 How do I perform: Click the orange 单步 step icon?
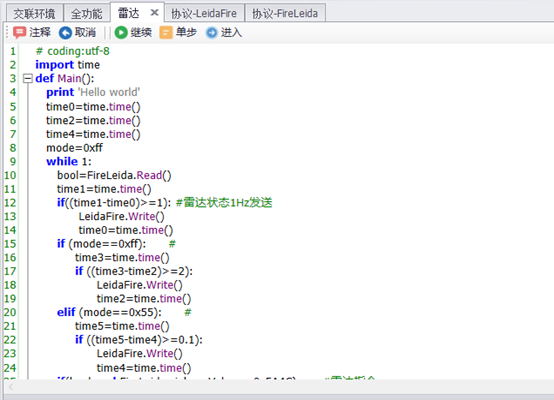pos(166,33)
